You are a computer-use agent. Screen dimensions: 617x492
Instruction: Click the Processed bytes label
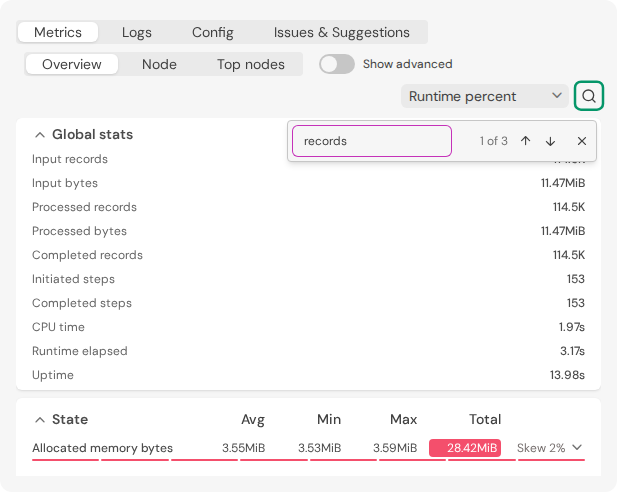(x=79, y=231)
